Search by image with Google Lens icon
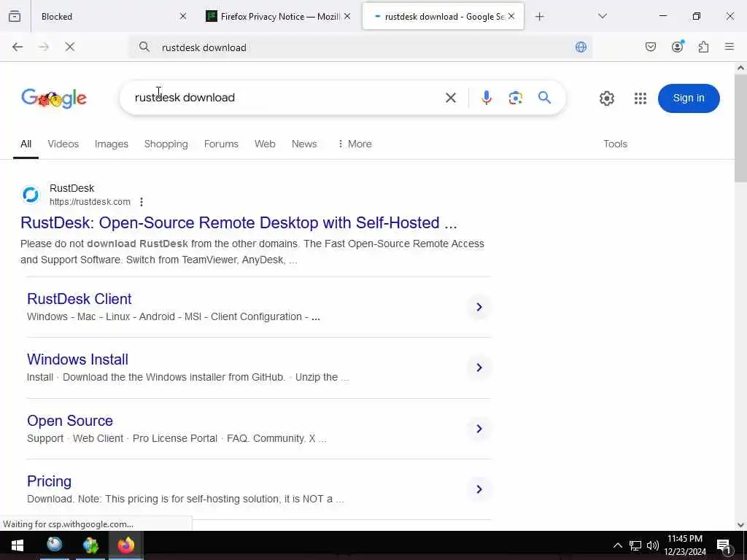The image size is (747, 560). click(x=516, y=98)
